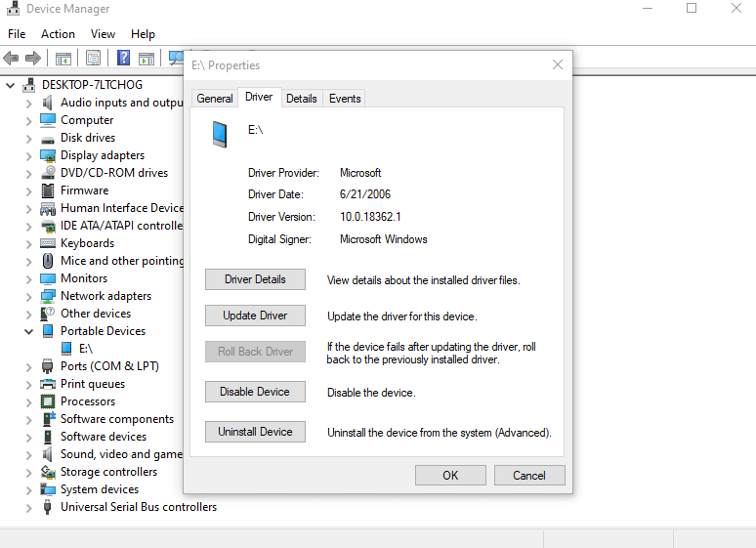Click the Monitors category icon
Image resolution: width=756 pixels, height=548 pixels.
coord(48,278)
